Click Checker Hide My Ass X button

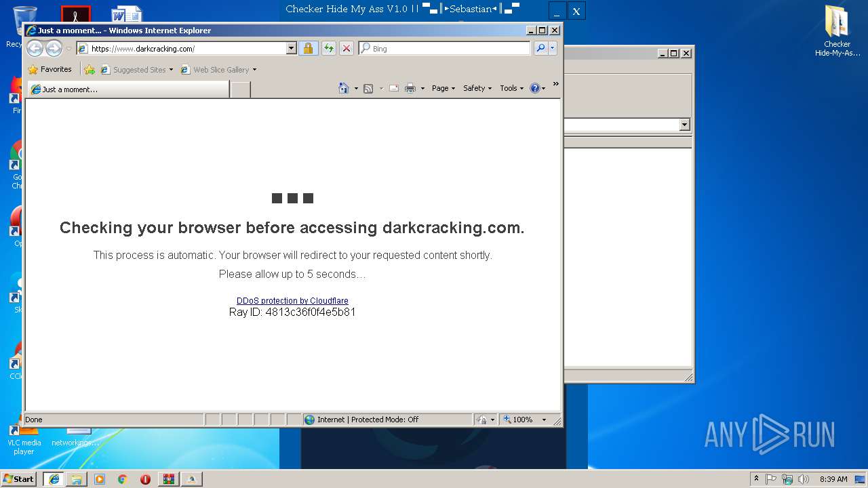click(x=576, y=11)
